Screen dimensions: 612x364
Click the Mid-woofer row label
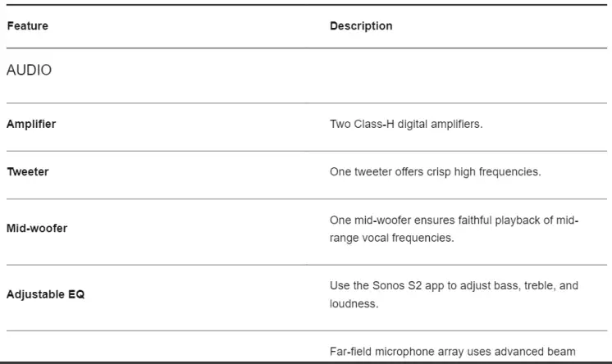click(x=37, y=229)
